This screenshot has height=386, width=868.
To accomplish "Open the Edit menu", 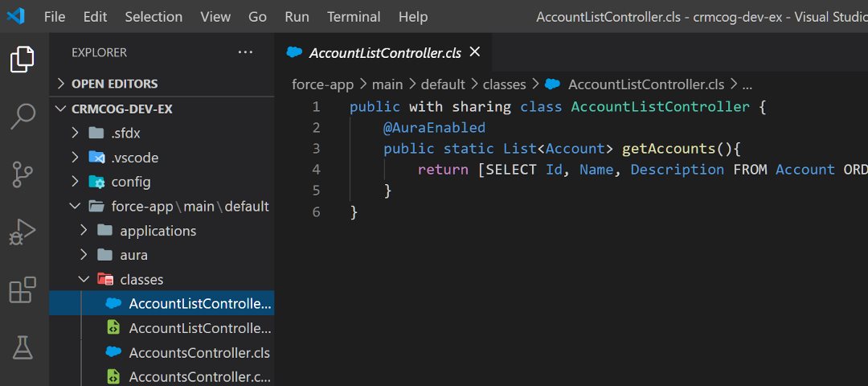I will 95,17.
